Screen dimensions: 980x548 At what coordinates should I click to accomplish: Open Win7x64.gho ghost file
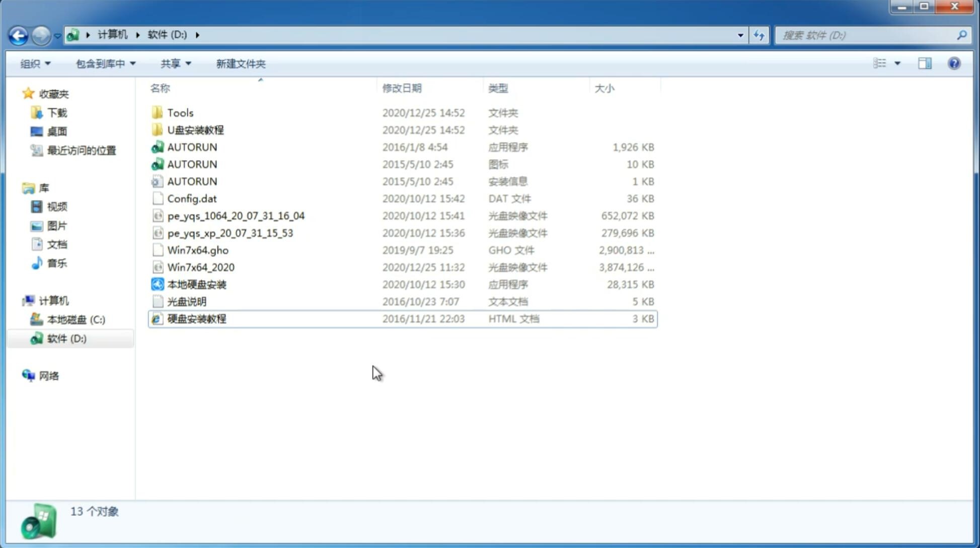click(197, 250)
